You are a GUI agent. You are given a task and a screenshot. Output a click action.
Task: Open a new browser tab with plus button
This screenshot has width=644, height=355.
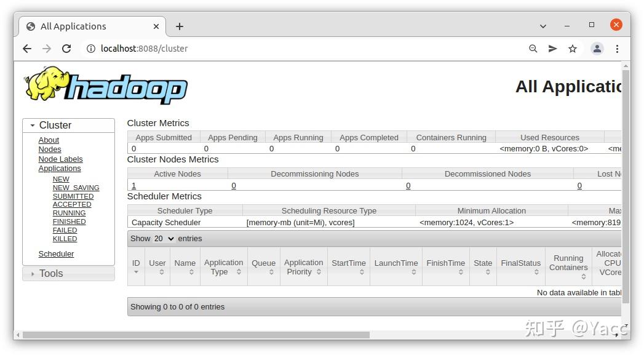[179, 26]
